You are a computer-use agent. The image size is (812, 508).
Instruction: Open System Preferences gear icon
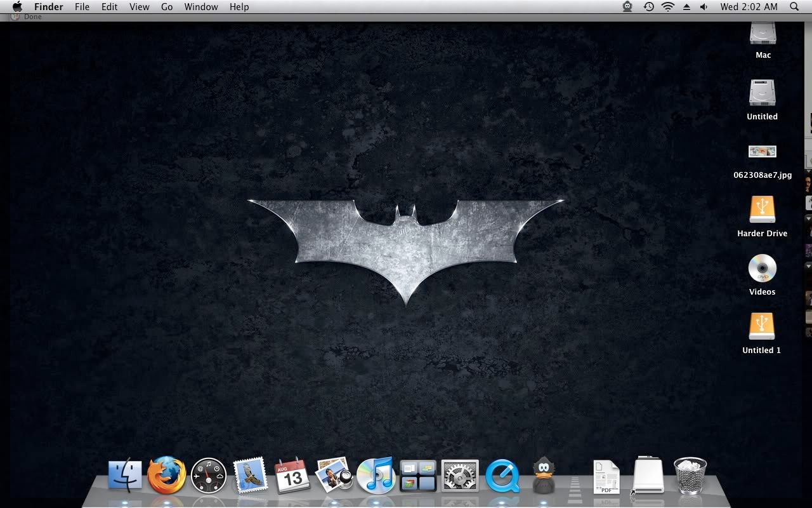coord(459,476)
